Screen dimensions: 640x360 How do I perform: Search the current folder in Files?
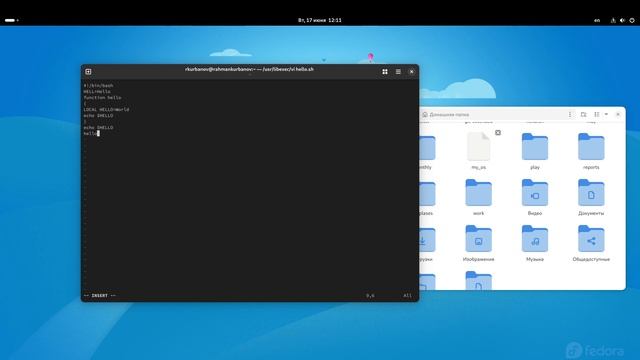(583, 115)
